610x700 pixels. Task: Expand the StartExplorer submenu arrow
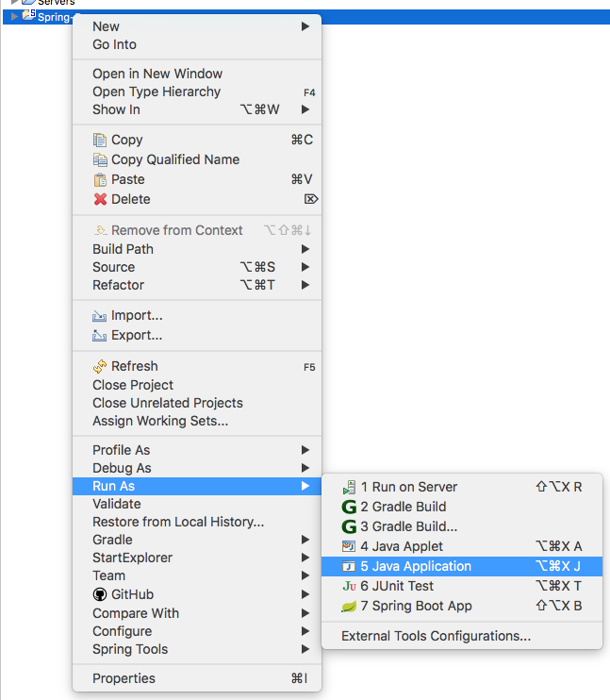(305, 558)
